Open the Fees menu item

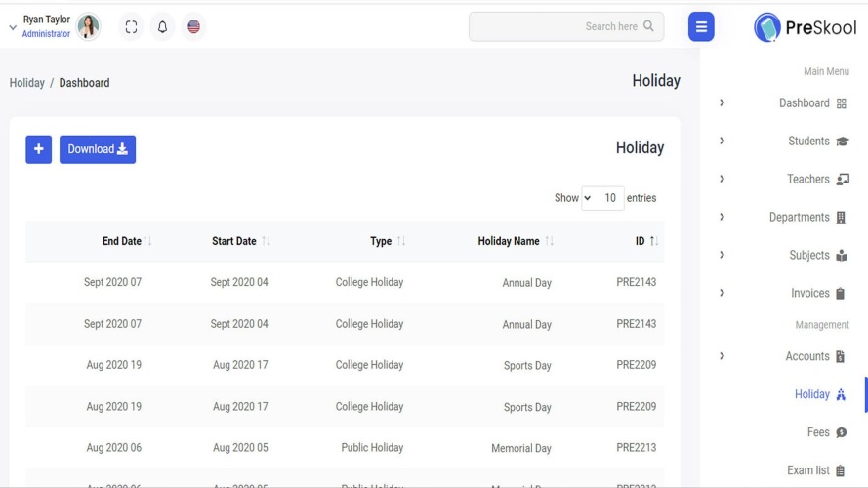[x=818, y=432]
